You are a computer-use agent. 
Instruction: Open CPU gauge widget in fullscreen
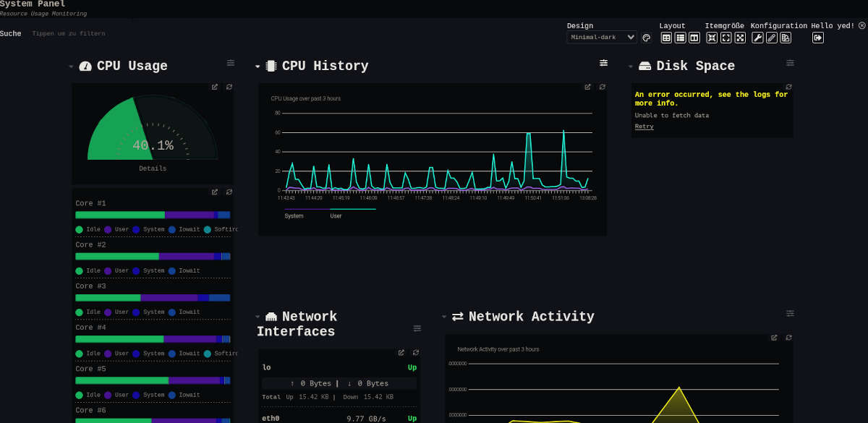point(215,87)
